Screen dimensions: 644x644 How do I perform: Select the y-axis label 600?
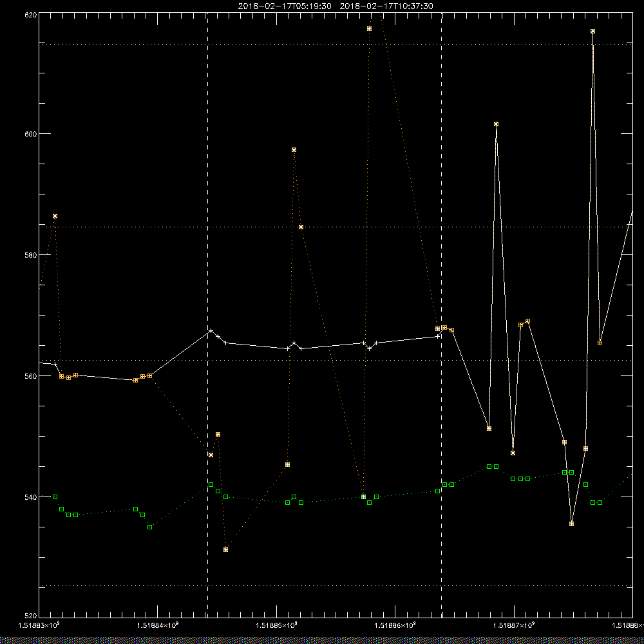click(x=30, y=134)
